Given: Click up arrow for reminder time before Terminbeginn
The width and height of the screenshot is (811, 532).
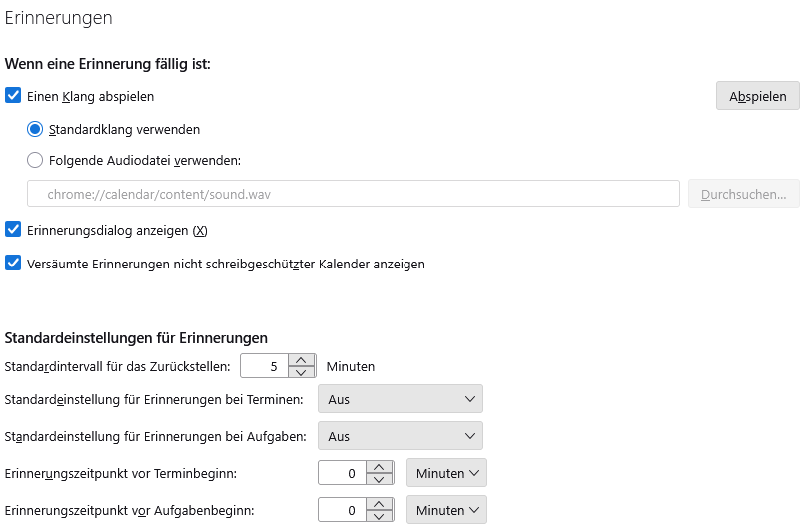Looking at the screenshot, I should tap(379, 466).
